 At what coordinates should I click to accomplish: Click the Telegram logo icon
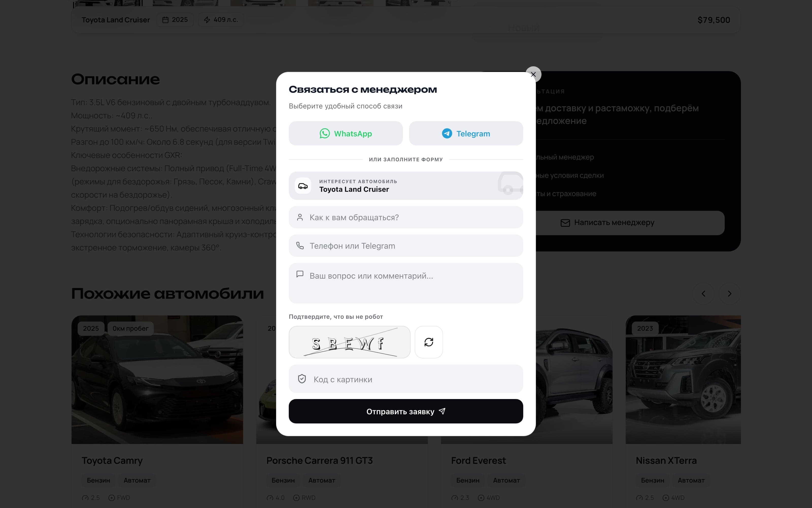click(447, 133)
